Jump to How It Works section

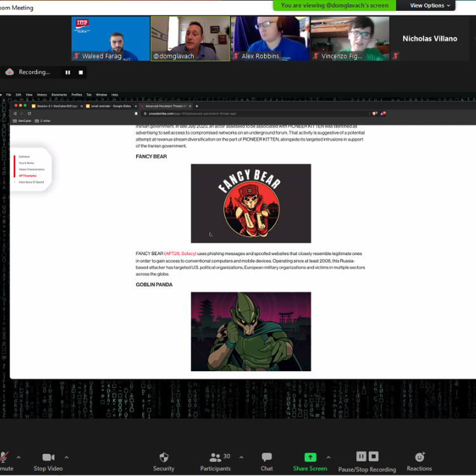[27, 163]
